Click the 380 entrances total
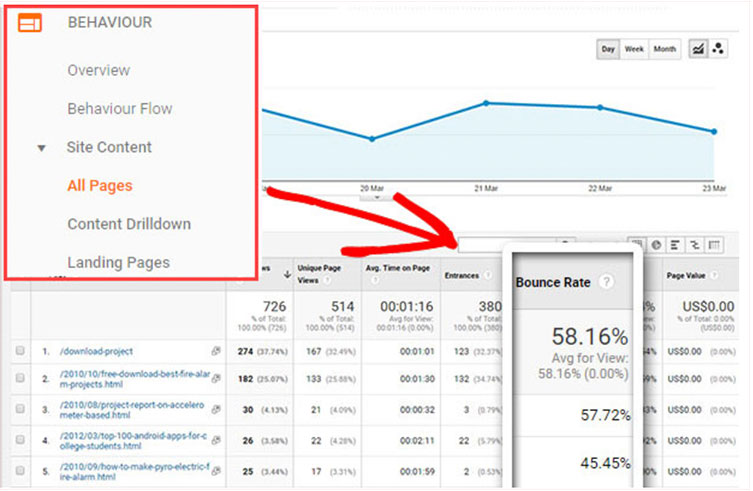 pos(490,306)
